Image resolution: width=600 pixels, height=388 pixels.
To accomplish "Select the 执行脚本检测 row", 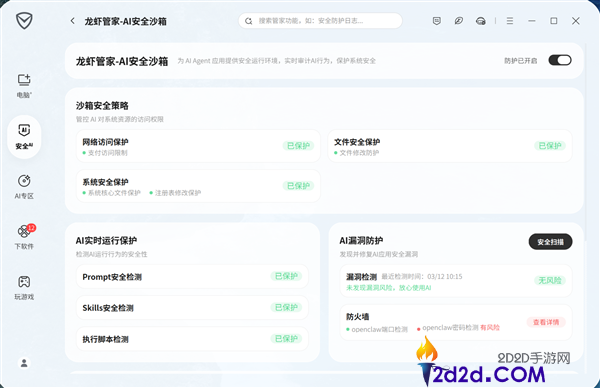I will coord(192,339).
